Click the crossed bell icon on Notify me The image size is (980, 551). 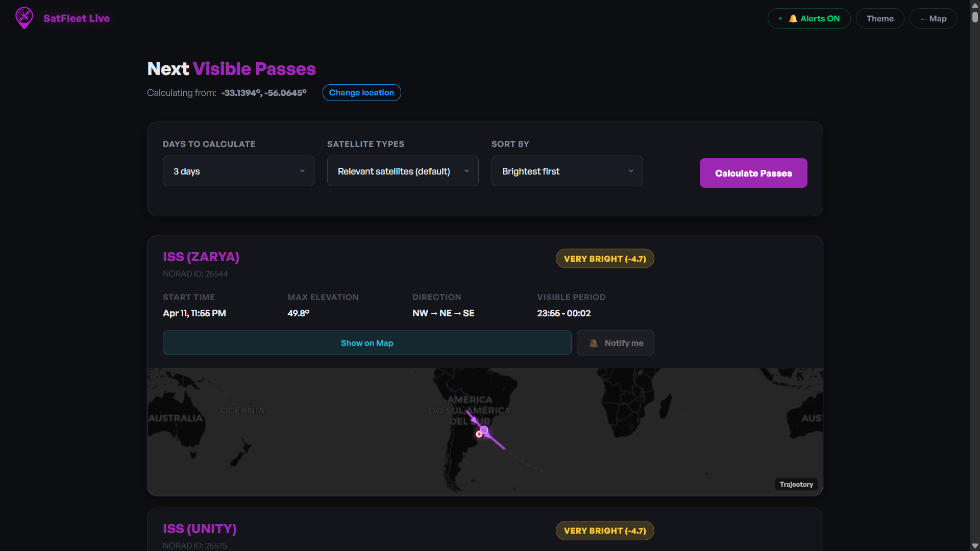[x=593, y=343]
